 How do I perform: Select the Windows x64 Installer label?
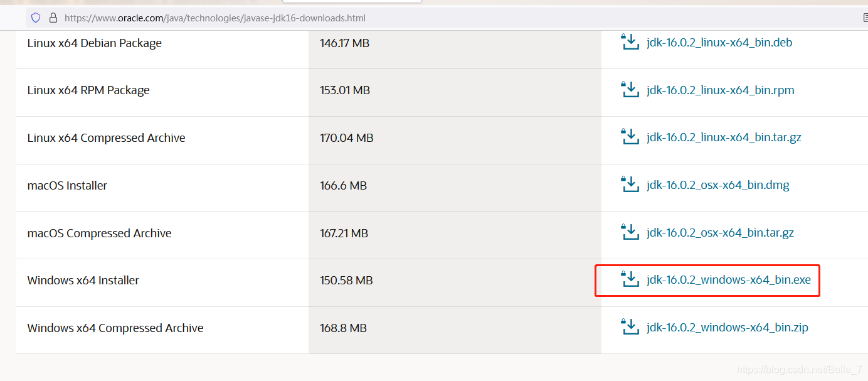pos(83,281)
